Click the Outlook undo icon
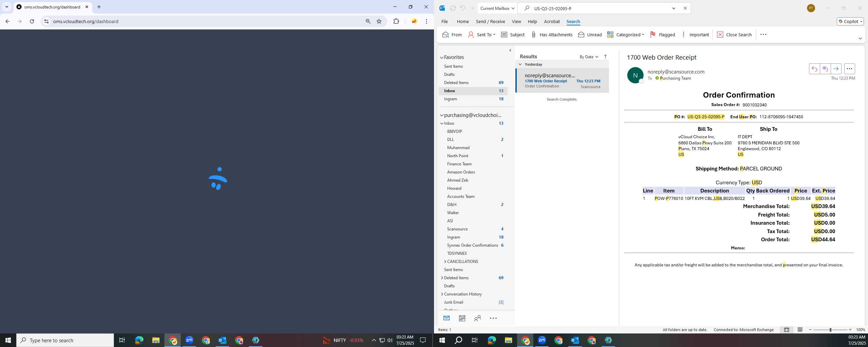Viewport: 868px width, 347px height. 462,8
